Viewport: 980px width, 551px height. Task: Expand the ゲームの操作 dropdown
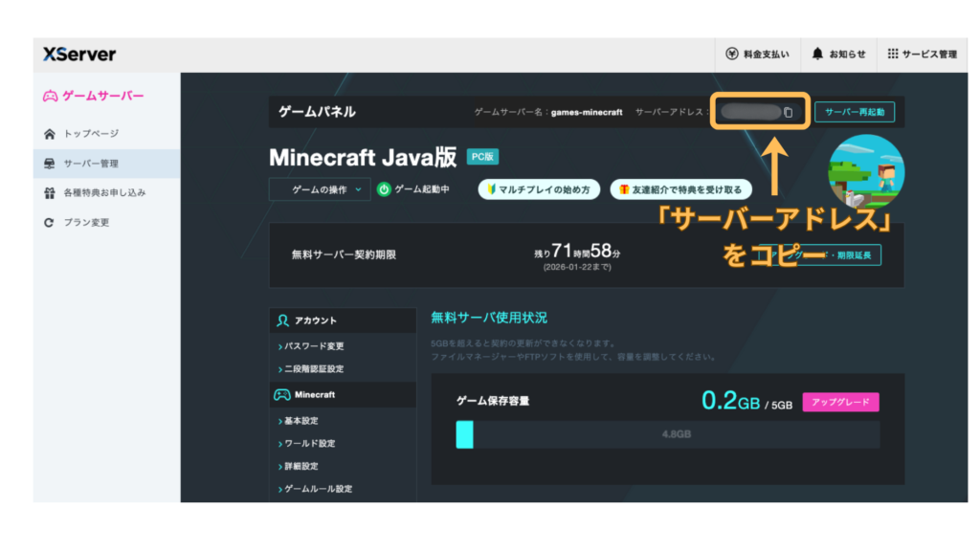click(319, 189)
